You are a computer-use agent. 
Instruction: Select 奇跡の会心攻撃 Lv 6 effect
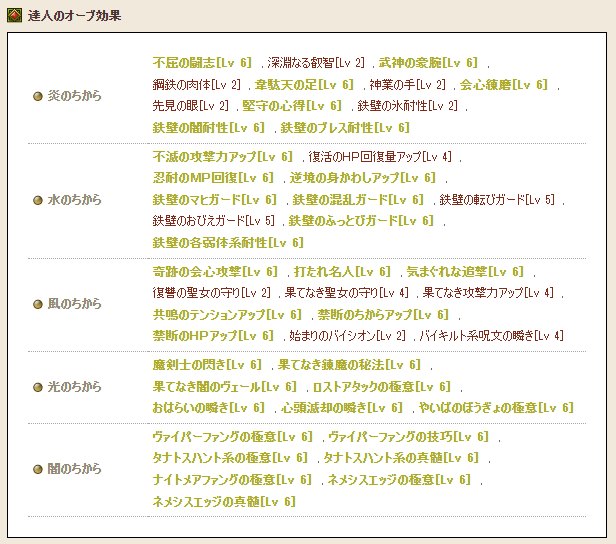(x=215, y=272)
